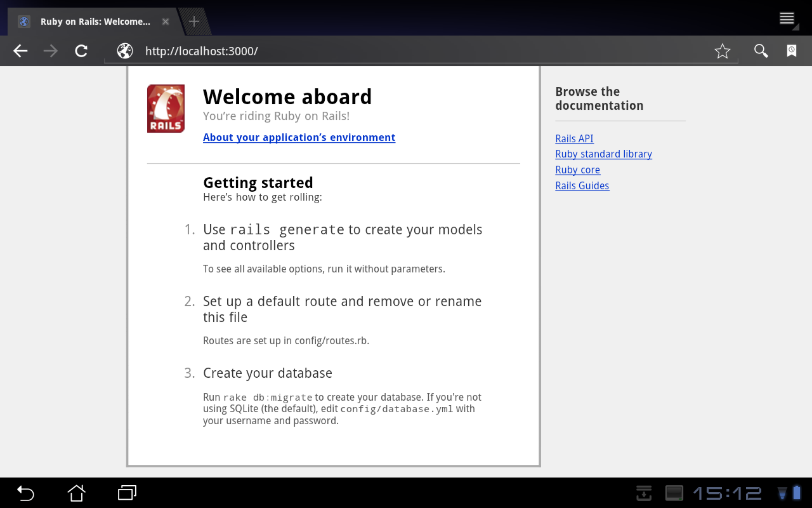Image resolution: width=812 pixels, height=508 pixels.
Task: Click the 'Run rake db:migrate' paragraph
Action: coord(343,409)
